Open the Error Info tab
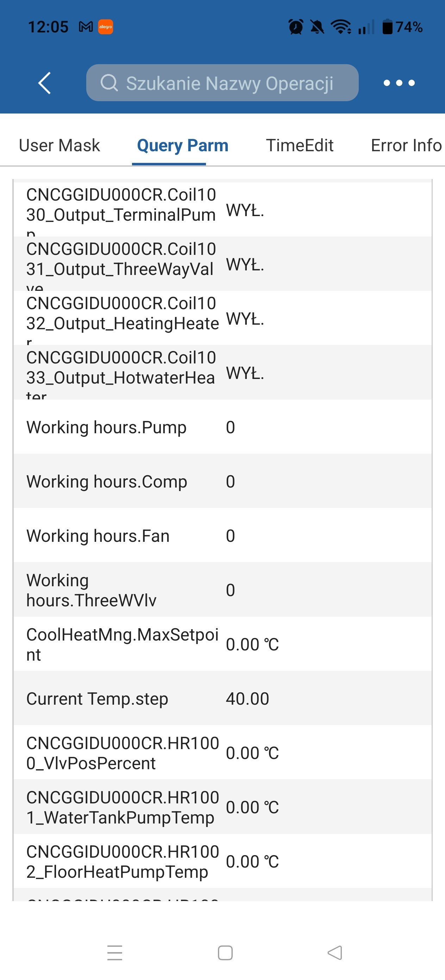Image resolution: width=445 pixels, height=980 pixels. coord(406,145)
